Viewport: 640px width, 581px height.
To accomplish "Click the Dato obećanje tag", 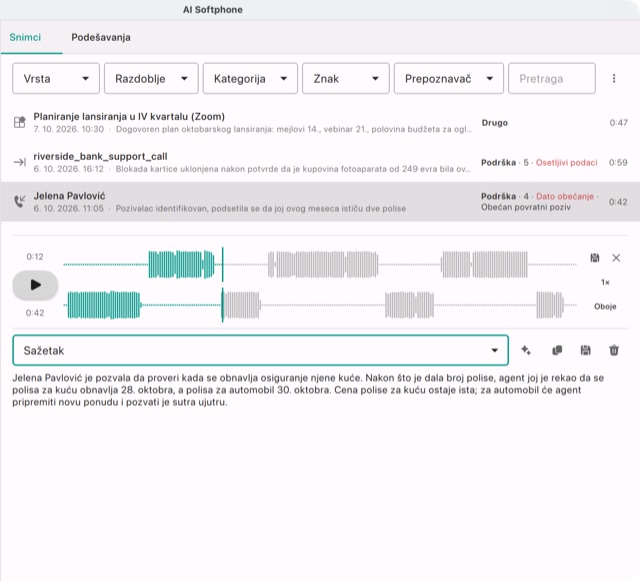I will pyautogui.click(x=565, y=196).
